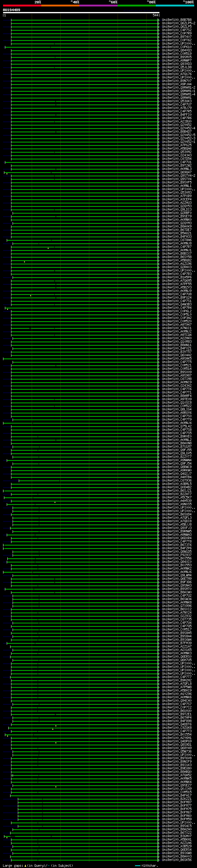This screenshot has height=868, width=197.
Task: Open hit UniRef100_B8A003
Action: [x=177, y=856]
